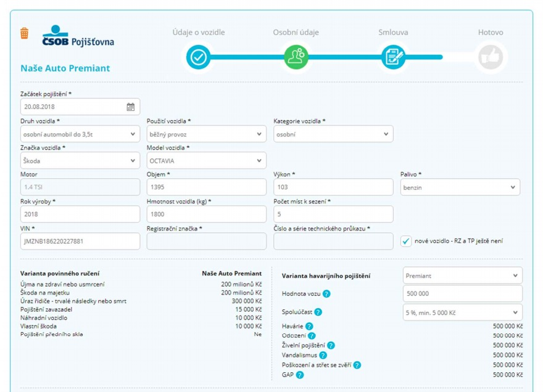
Task: Click the Vlastní škoda row label
Action: pos(38,326)
